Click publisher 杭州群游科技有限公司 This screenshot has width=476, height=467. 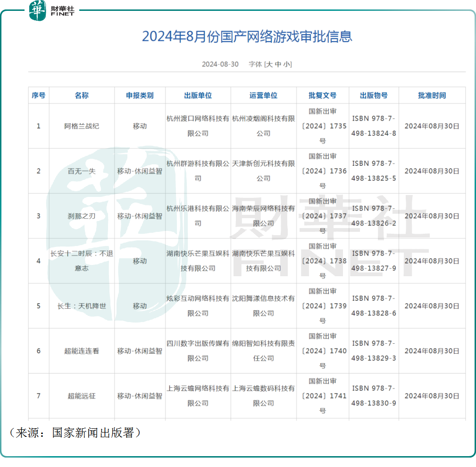tap(198, 171)
